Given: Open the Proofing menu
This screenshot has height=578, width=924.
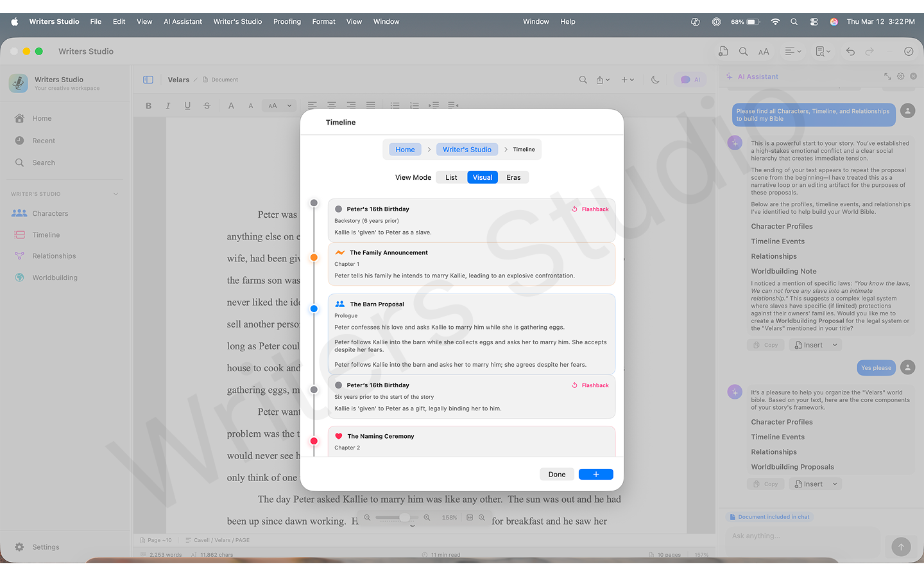Looking at the screenshot, I should click(287, 22).
